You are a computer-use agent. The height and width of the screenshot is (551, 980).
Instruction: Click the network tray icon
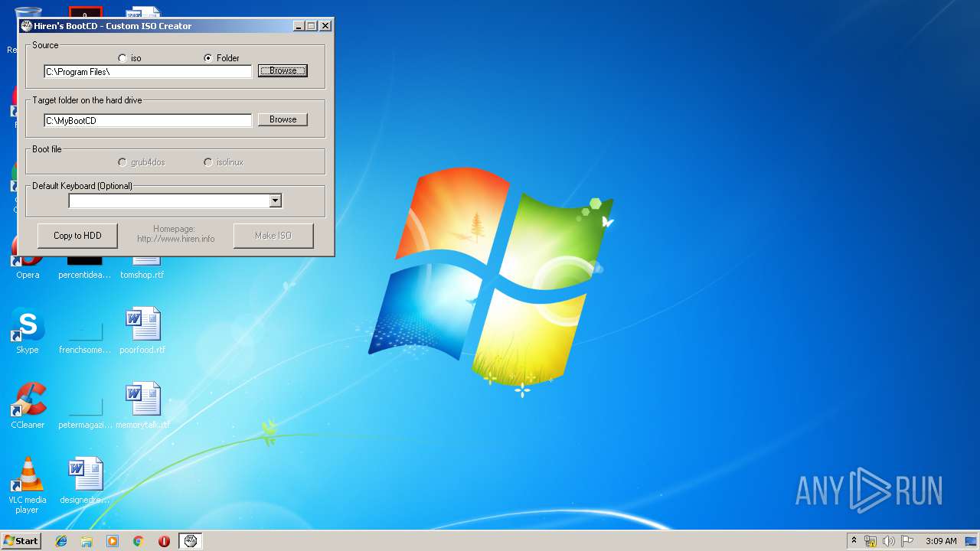point(871,541)
